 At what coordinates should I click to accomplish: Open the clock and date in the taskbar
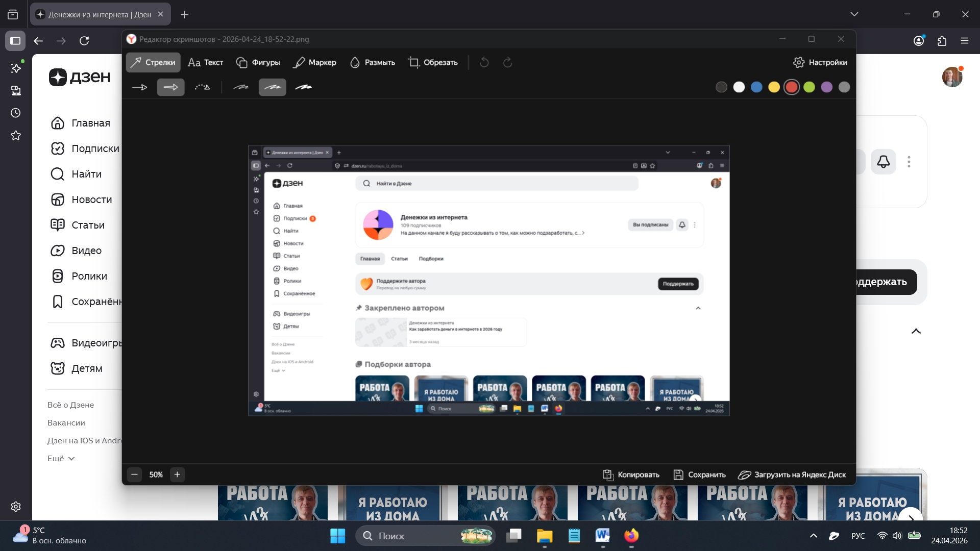(x=949, y=536)
